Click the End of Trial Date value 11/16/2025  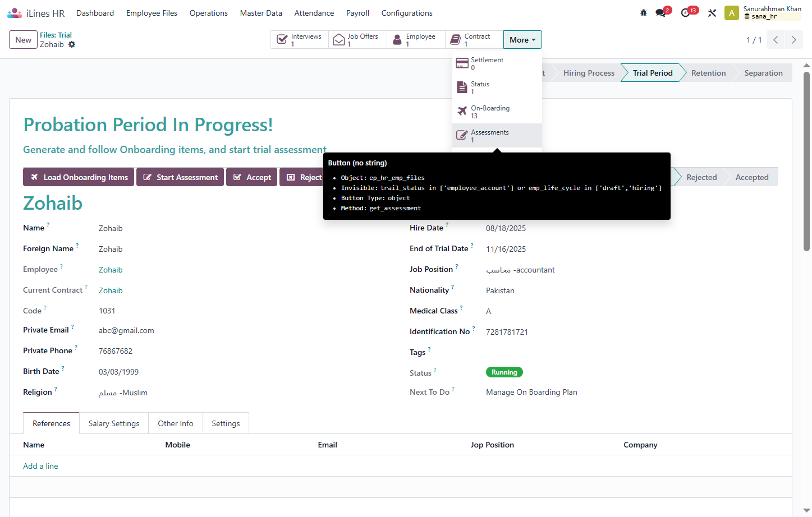pos(506,249)
